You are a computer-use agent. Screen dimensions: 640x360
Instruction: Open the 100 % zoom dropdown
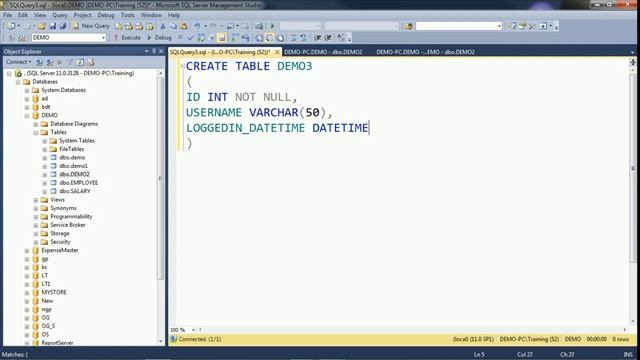pos(193,330)
